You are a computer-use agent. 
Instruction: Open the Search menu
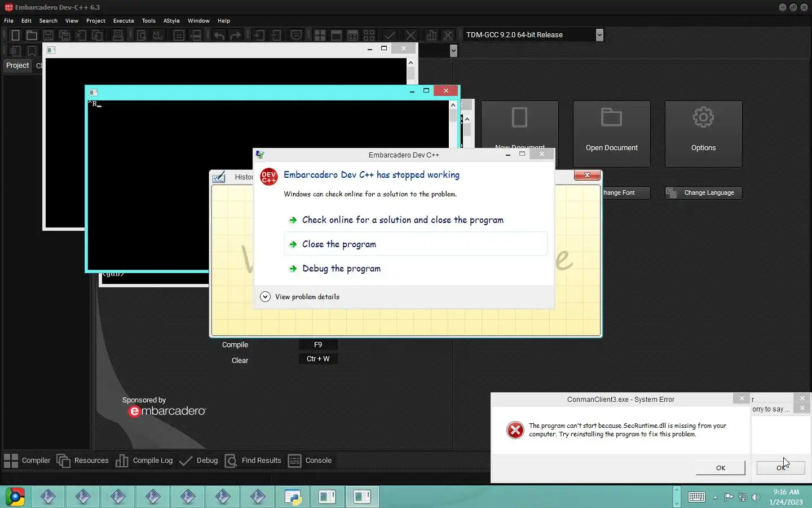[x=48, y=21]
